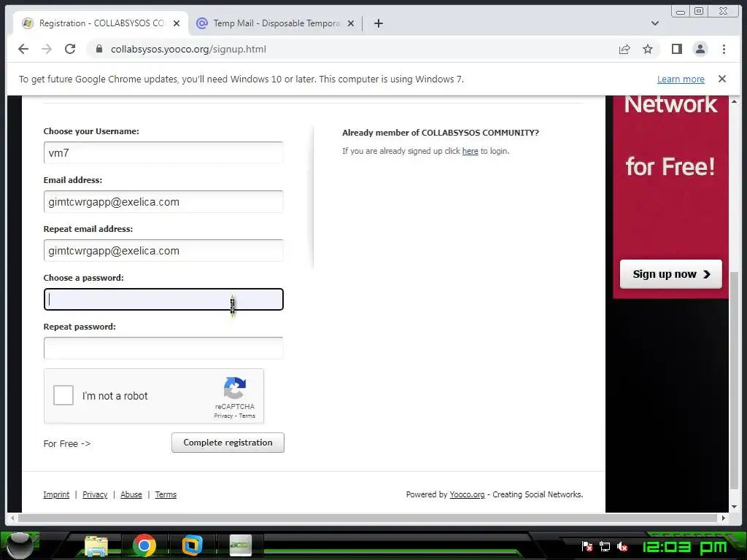
Task: Select the Registration COLLABSYSOS tab
Action: [x=100, y=23]
